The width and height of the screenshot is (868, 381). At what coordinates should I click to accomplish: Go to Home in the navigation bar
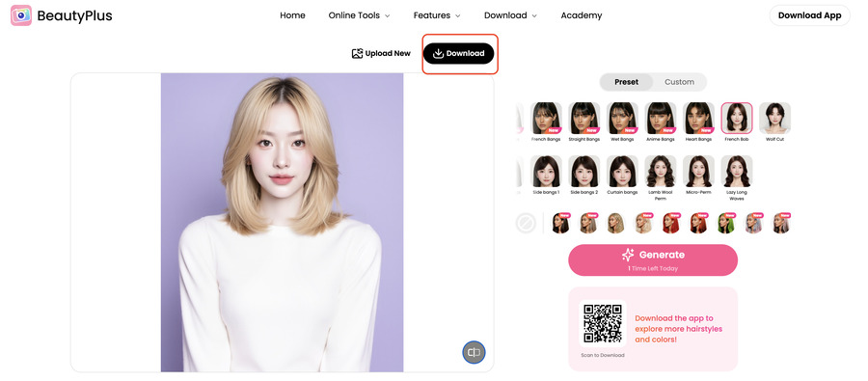click(x=292, y=15)
